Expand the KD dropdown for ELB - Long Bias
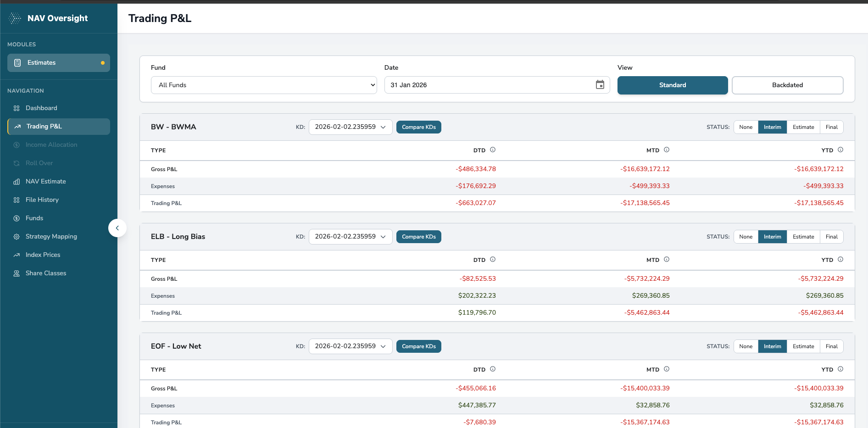The height and width of the screenshot is (428, 868). [x=350, y=237]
